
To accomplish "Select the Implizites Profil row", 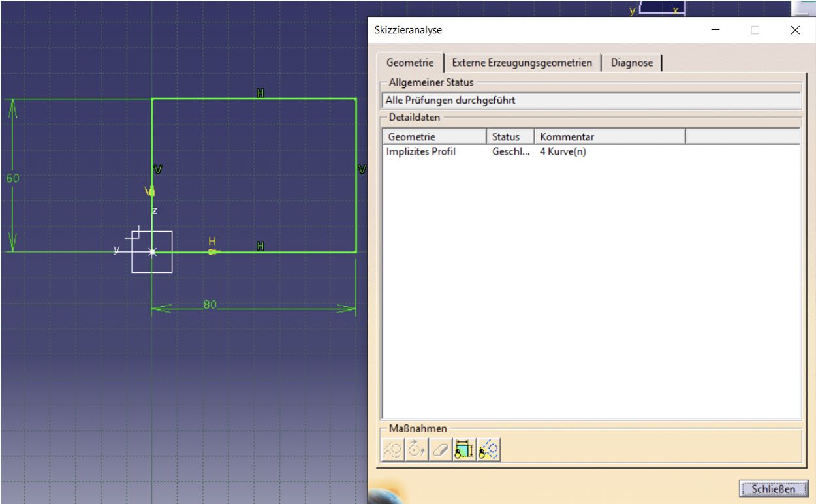I will (x=421, y=151).
